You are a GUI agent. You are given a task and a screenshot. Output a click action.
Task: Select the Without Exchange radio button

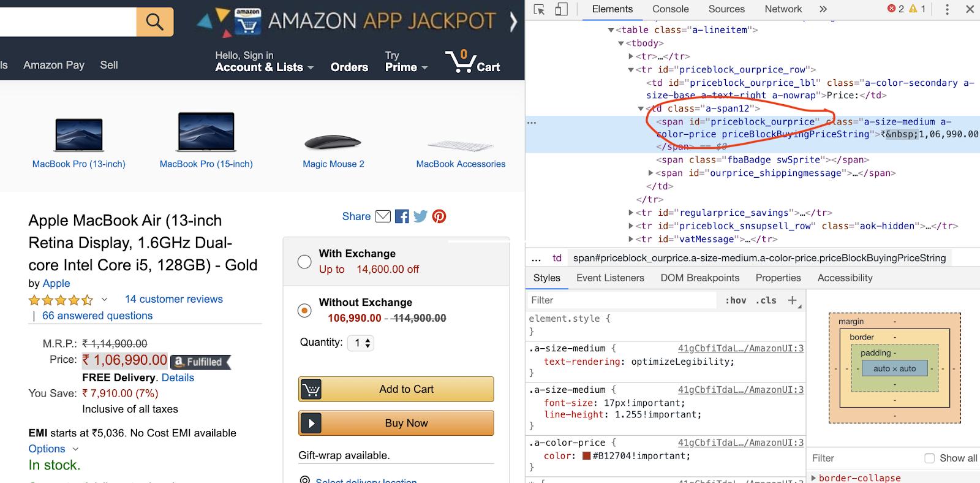pyautogui.click(x=304, y=310)
